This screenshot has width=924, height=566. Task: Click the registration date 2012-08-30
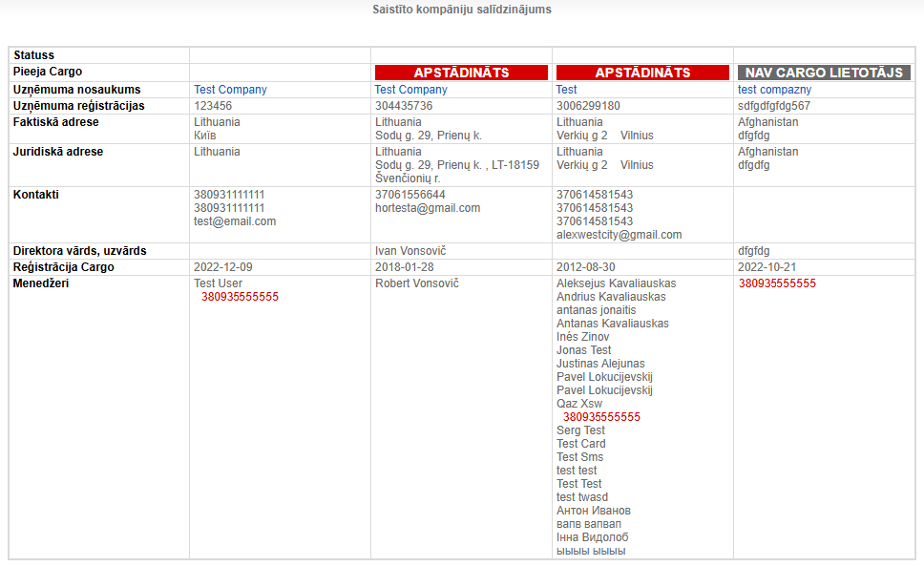tap(586, 267)
